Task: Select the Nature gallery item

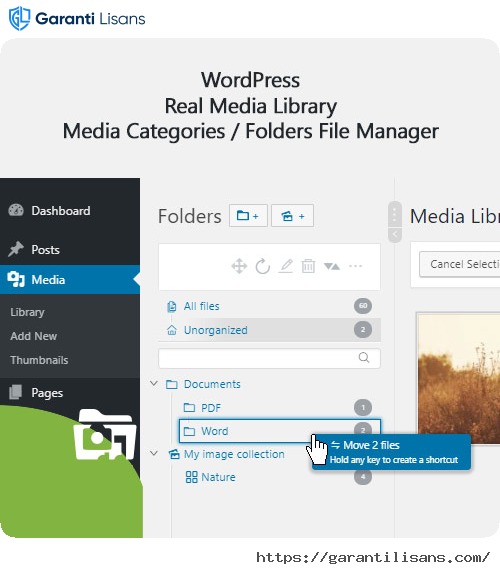Action: tap(218, 477)
